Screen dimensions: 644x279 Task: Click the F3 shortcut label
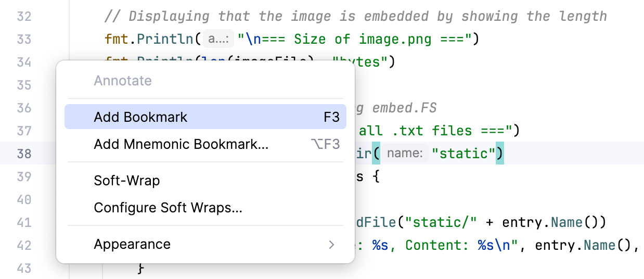coord(332,117)
